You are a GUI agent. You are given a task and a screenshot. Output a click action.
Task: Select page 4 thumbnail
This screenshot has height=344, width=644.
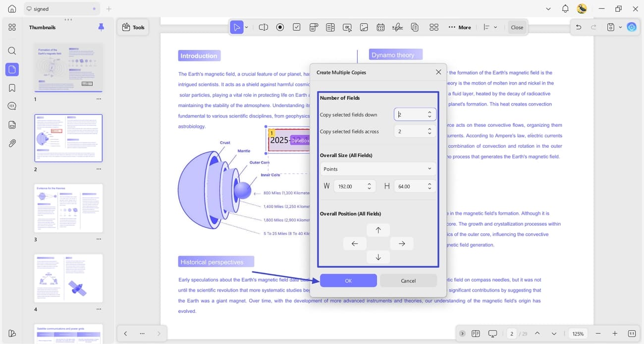click(68, 278)
